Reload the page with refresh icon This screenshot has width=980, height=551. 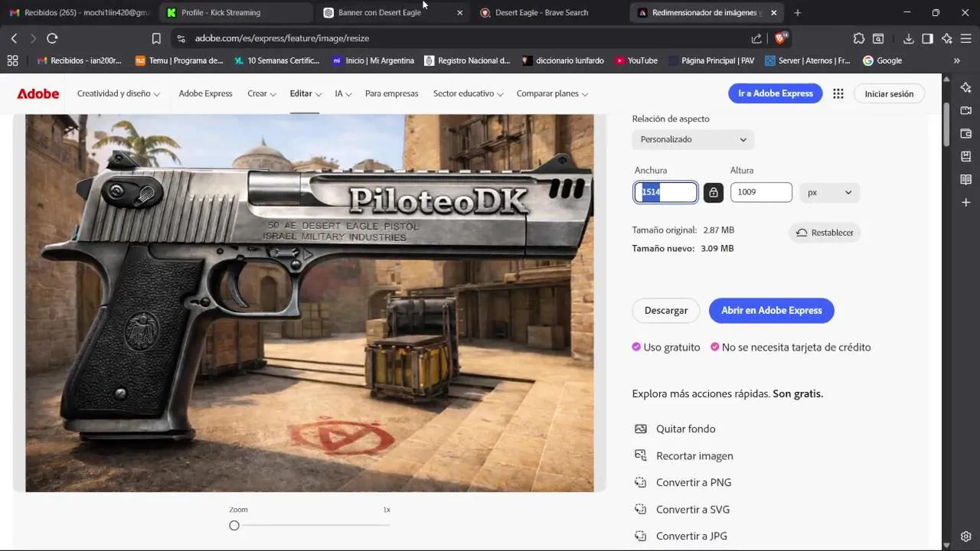click(x=52, y=38)
